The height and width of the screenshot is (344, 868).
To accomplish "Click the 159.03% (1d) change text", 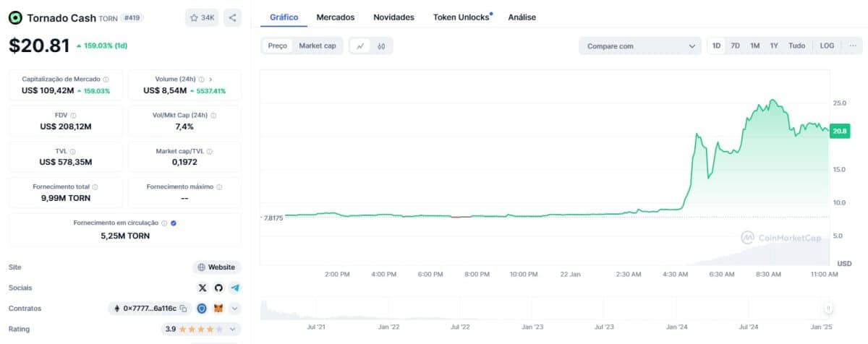I will click(x=104, y=46).
